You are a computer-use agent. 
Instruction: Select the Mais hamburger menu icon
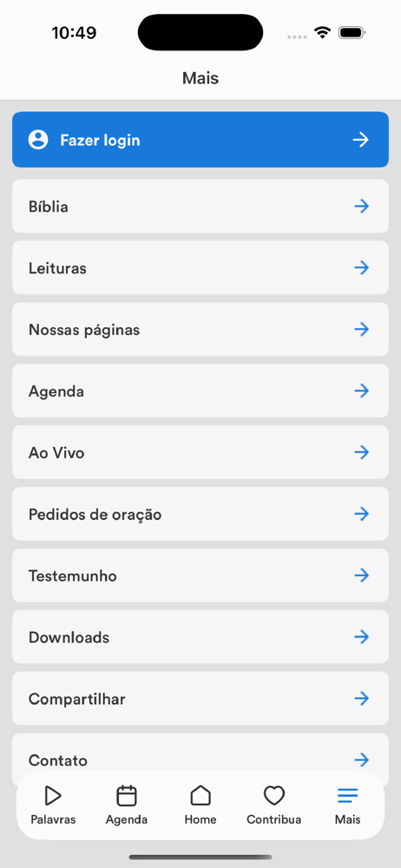348,796
